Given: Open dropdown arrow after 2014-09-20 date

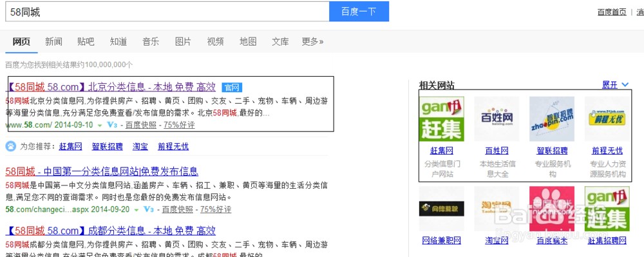Looking at the screenshot, I should click(136, 210).
